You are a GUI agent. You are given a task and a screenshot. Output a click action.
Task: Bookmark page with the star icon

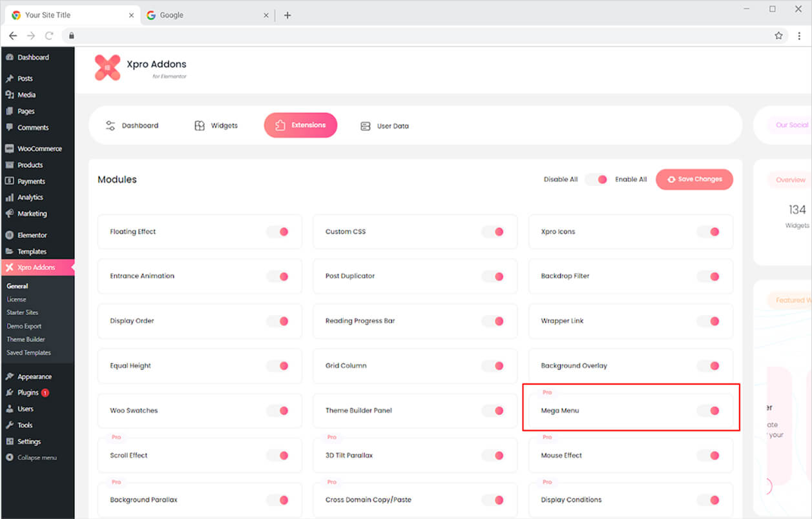[778, 36]
